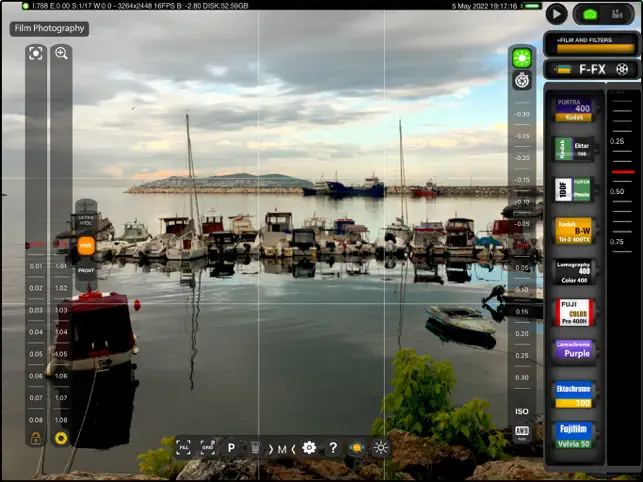Tap the green exposure sun icon
This screenshot has height=482, width=643.
coord(521,59)
